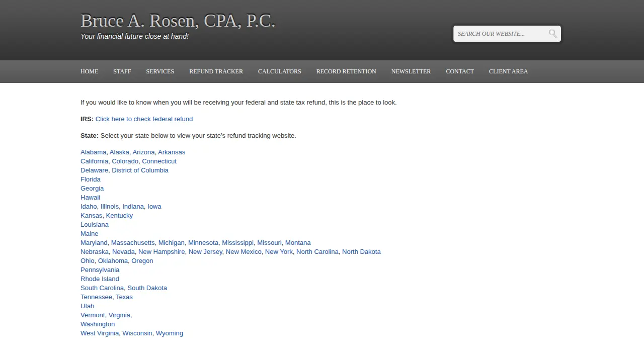The width and height of the screenshot is (644, 362).
Task: Open Arizona refund tracking
Action: pos(143,152)
